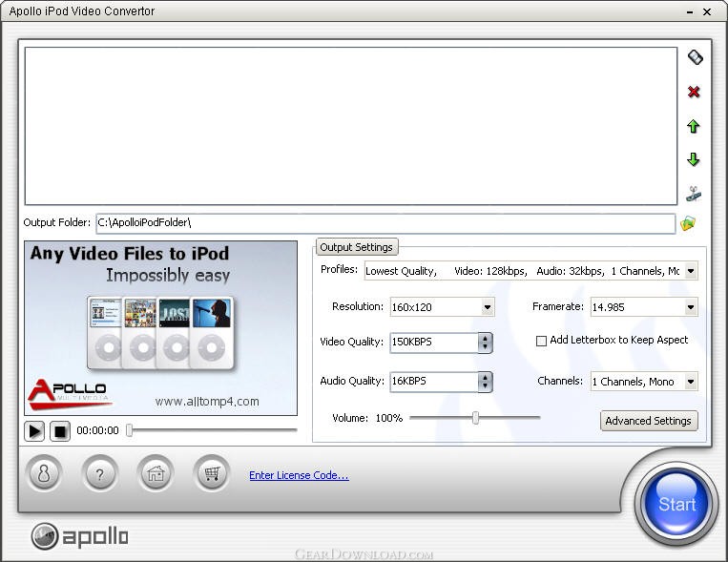This screenshot has height=562, width=728.
Task: Click the Audio Quality spinner arrows
Action: tap(486, 382)
